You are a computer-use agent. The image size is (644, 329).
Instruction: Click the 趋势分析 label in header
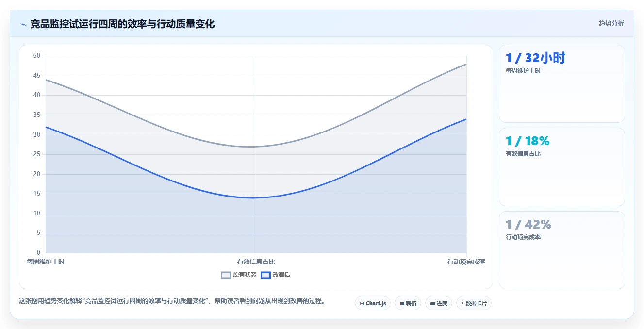611,23
